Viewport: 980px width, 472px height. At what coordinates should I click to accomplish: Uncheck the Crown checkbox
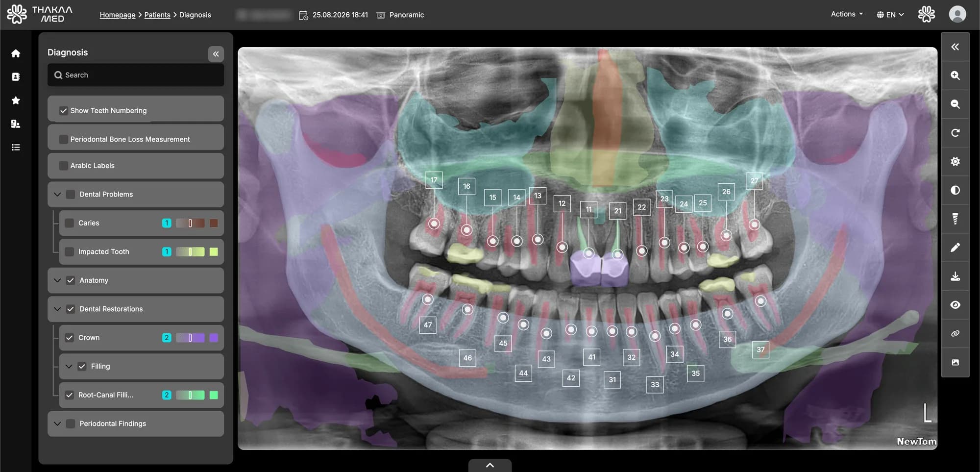[x=70, y=338]
